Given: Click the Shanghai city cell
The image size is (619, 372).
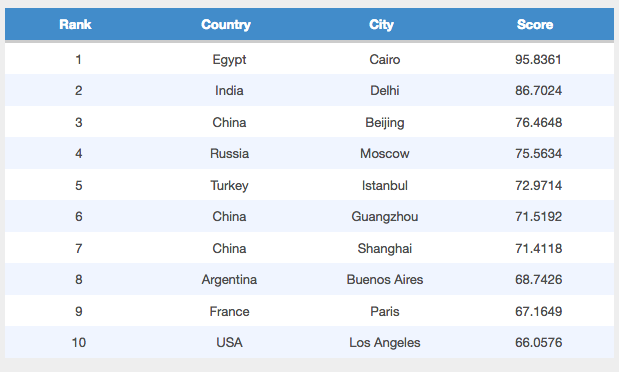Looking at the screenshot, I should pyautogui.click(x=385, y=249).
